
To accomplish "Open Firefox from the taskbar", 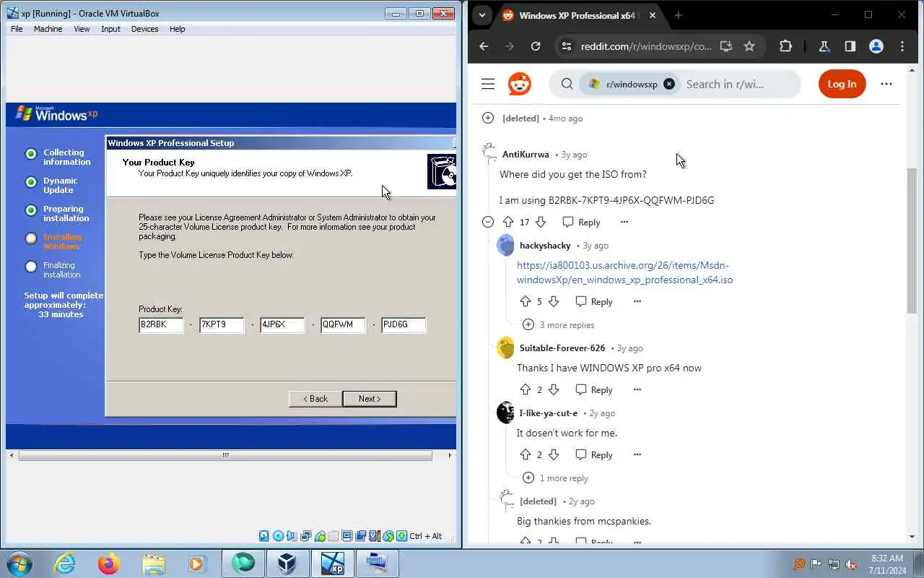I will (x=109, y=563).
